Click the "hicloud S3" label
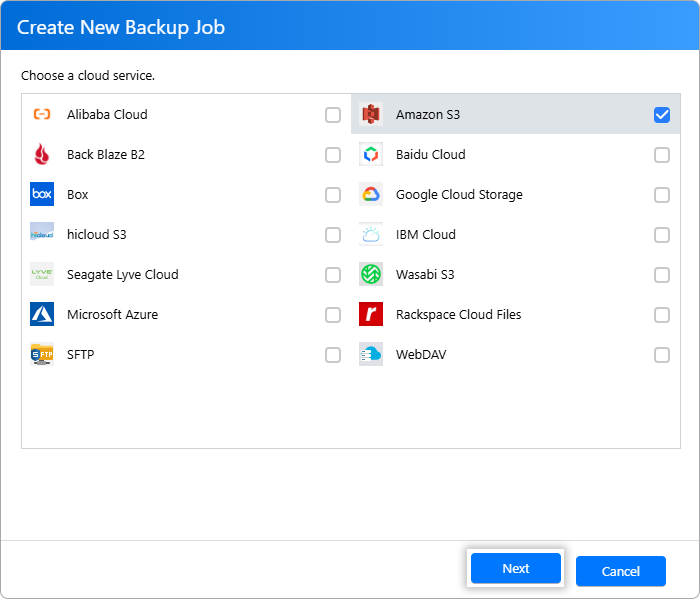The height and width of the screenshot is (599, 700). click(x=96, y=234)
